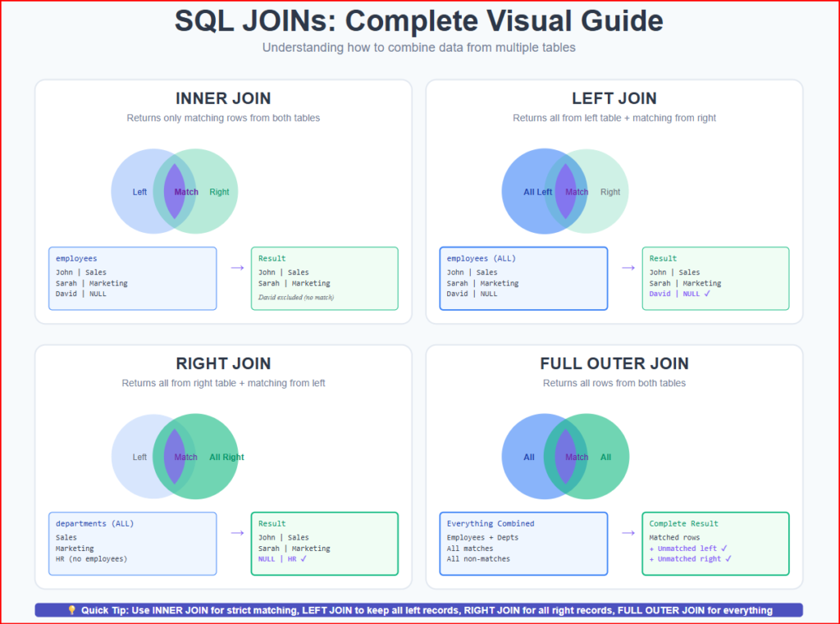Click 'Returns all rows from both tables'

click(614, 383)
